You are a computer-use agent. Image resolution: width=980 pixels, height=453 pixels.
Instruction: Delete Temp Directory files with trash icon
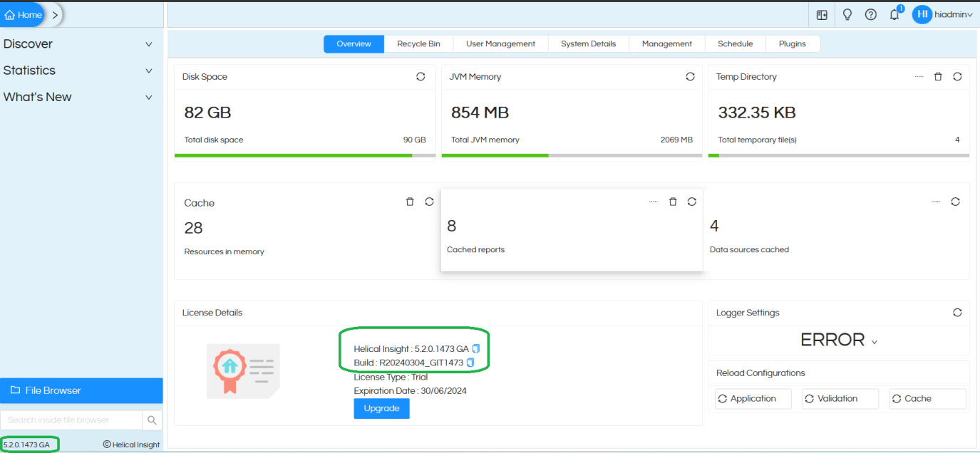point(938,77)
